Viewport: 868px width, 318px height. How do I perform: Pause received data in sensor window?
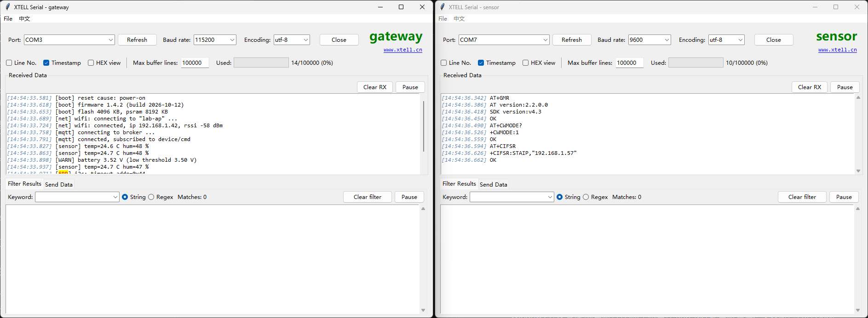click(845, 87)
